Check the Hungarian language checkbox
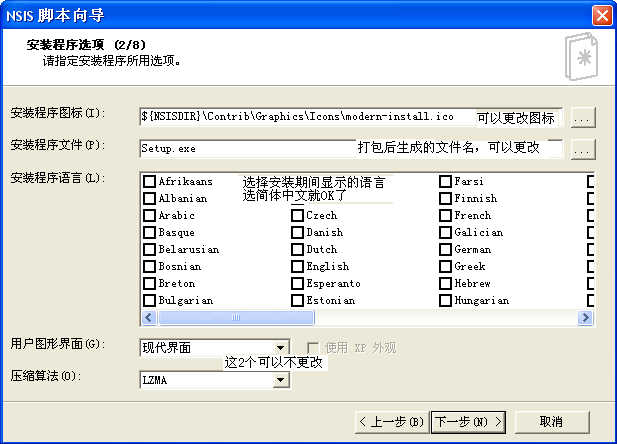This screenshot has height=444, width=617. pos(445,300)
